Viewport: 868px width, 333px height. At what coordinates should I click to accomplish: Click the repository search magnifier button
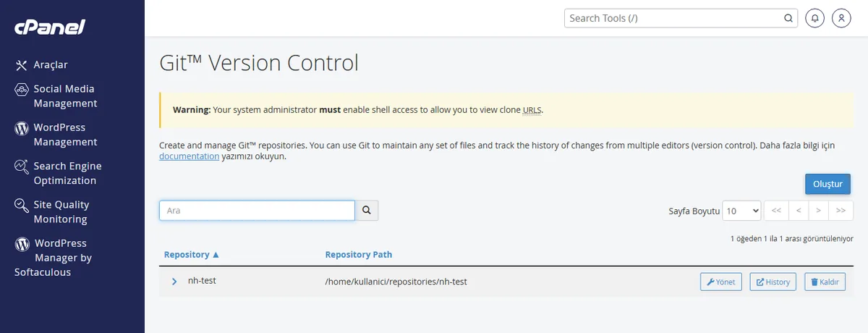pyautogui.click(x=367, y=210)
